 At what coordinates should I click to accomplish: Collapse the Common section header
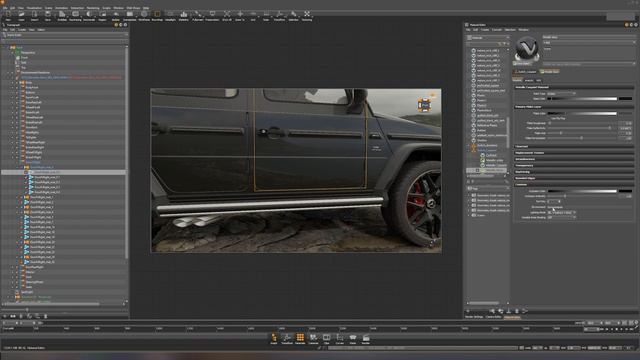(x=573, y=184)
